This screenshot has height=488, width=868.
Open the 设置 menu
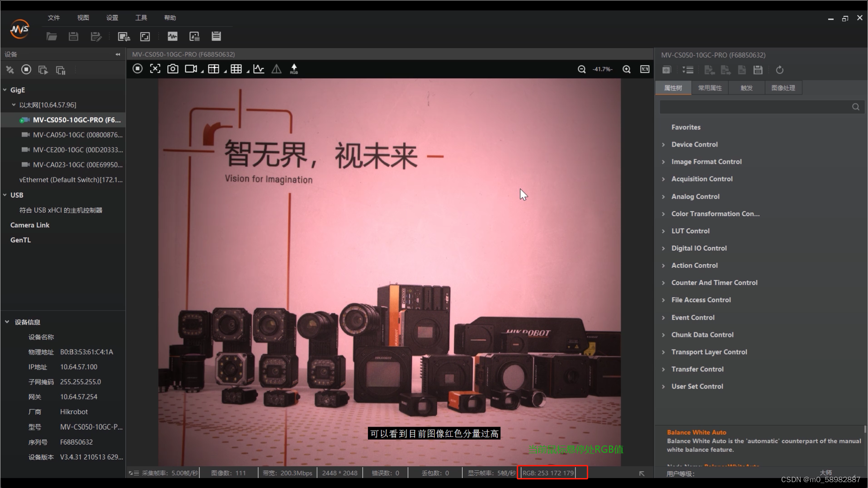[x=112, y=18]
